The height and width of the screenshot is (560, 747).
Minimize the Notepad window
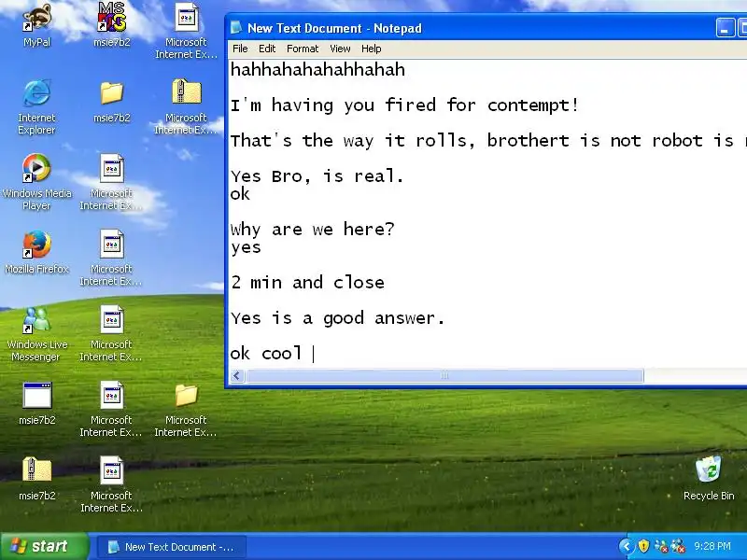click(726, 28)
